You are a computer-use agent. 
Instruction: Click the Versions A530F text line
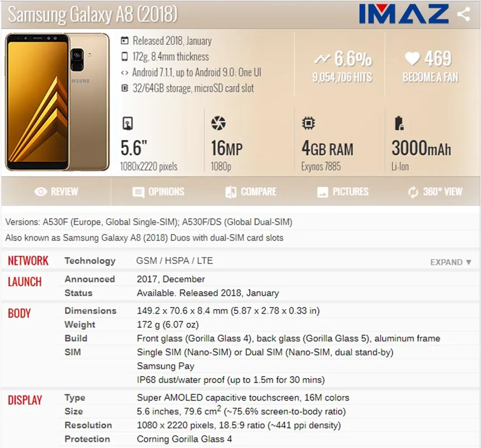(149, 222)
